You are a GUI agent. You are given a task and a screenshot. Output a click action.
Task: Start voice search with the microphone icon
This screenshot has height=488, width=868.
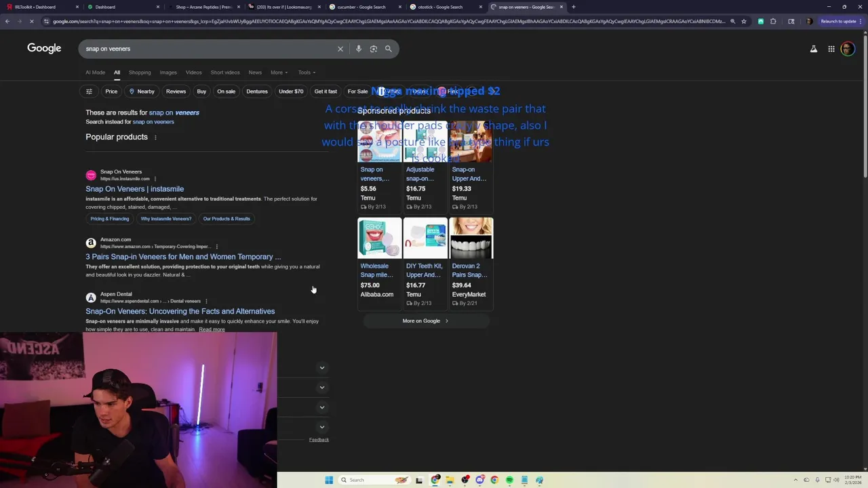click(x=359, y=49)
